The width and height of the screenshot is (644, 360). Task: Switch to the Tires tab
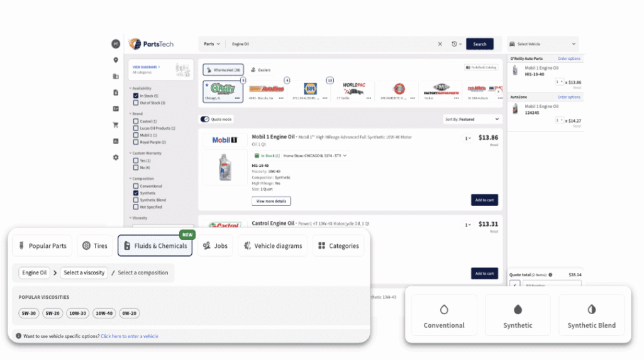(x=95, y=245)
